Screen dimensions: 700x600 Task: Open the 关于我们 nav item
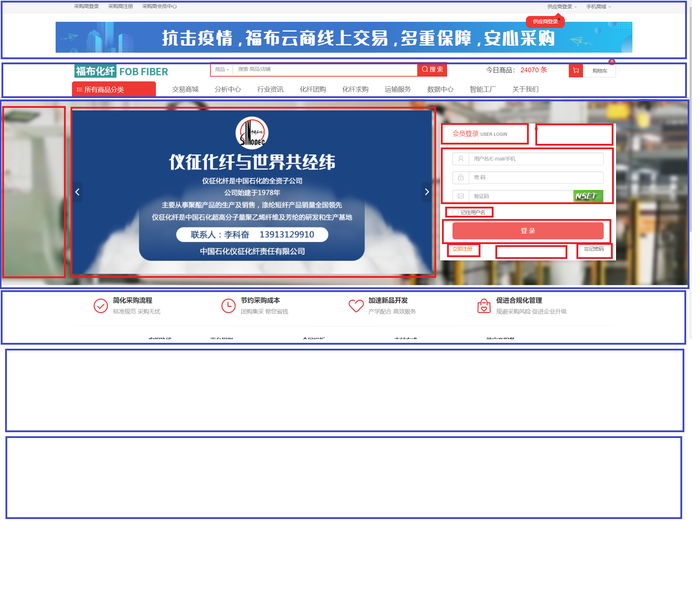pos(526,89)
